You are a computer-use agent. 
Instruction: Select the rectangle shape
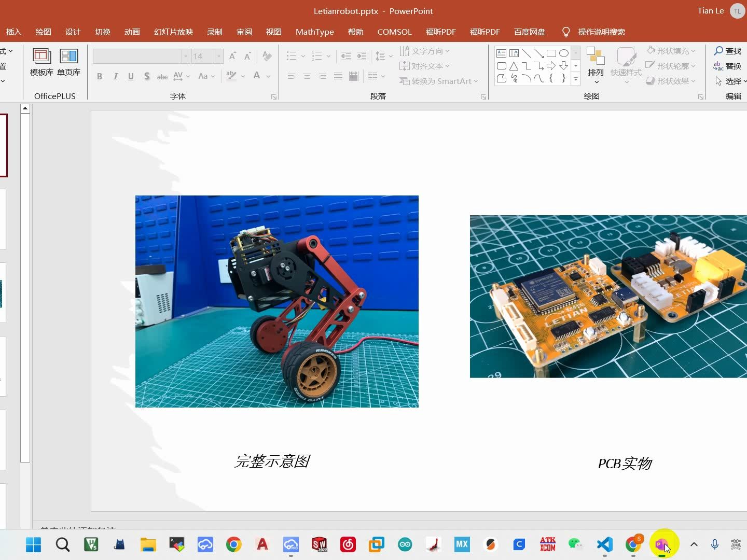[551, 53]
